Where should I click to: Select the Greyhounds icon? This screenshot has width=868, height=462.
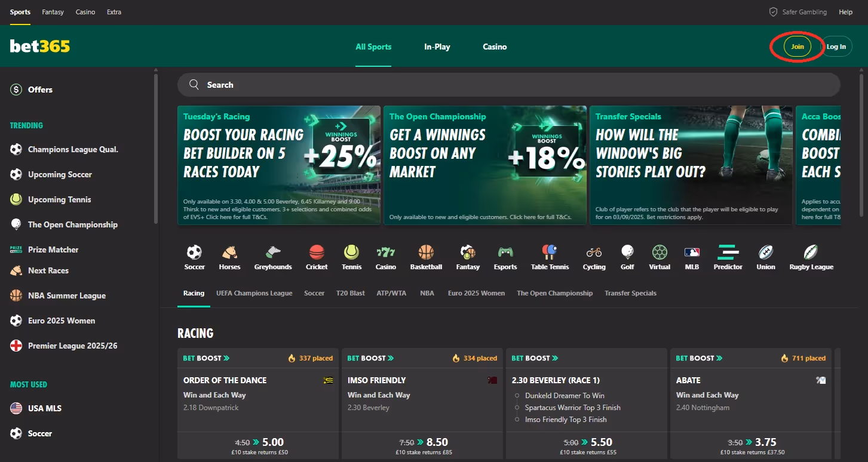pos(273,252)
